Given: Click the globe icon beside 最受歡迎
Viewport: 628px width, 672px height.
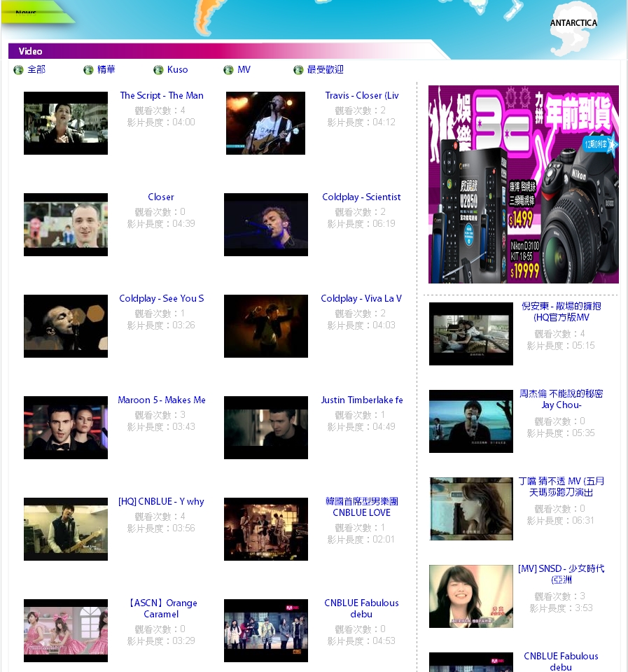Looking at the screenshot, I should 298,70.
